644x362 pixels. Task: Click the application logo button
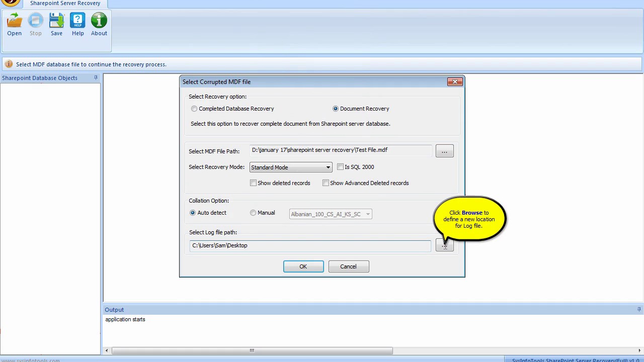pyautogui.click(x=10, y=3)
